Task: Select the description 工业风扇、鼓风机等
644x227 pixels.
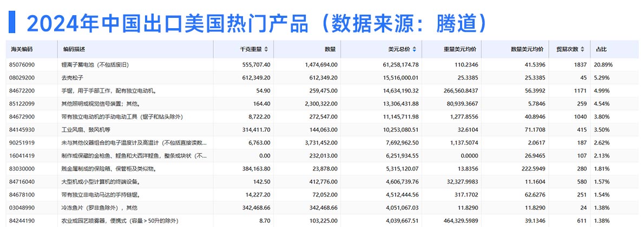Action: tap(86, 130)
